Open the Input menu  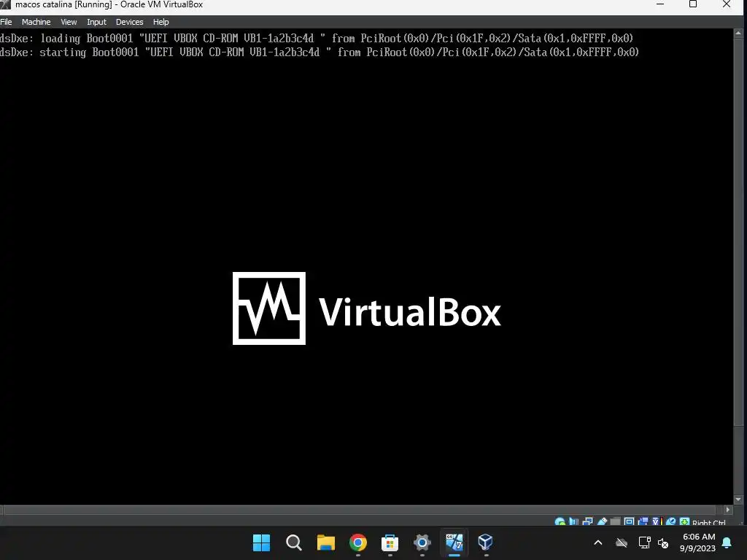pos(96,22)
